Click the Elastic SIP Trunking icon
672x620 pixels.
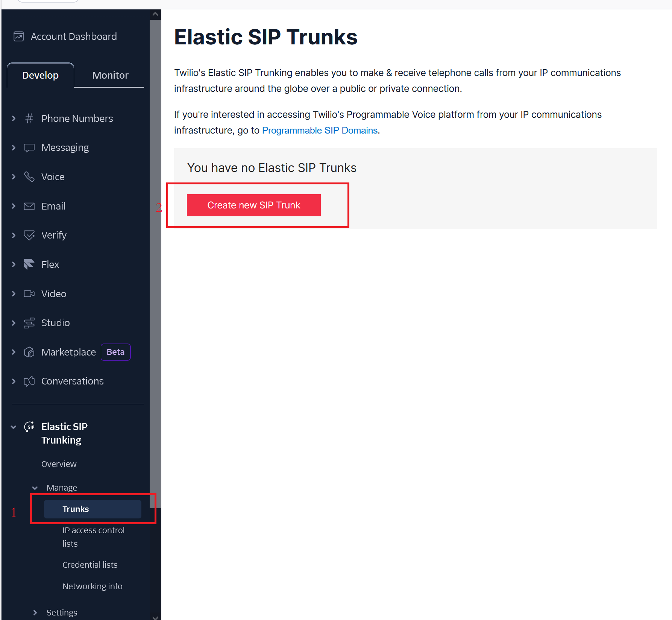point(29,427)
